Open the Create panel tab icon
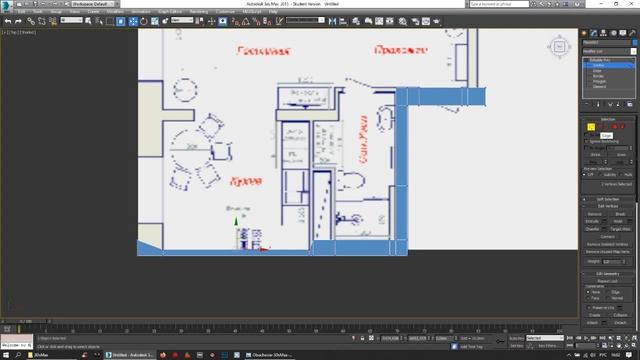 tap(584, 33)
